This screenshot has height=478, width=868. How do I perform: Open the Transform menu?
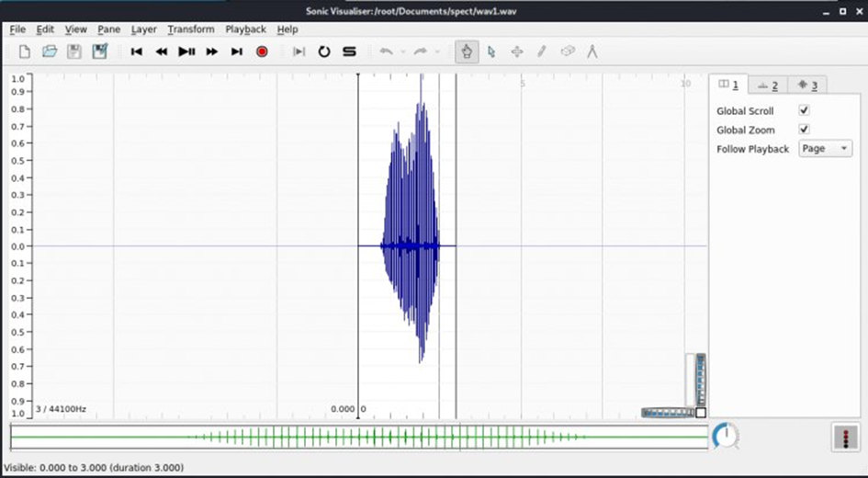191,29
